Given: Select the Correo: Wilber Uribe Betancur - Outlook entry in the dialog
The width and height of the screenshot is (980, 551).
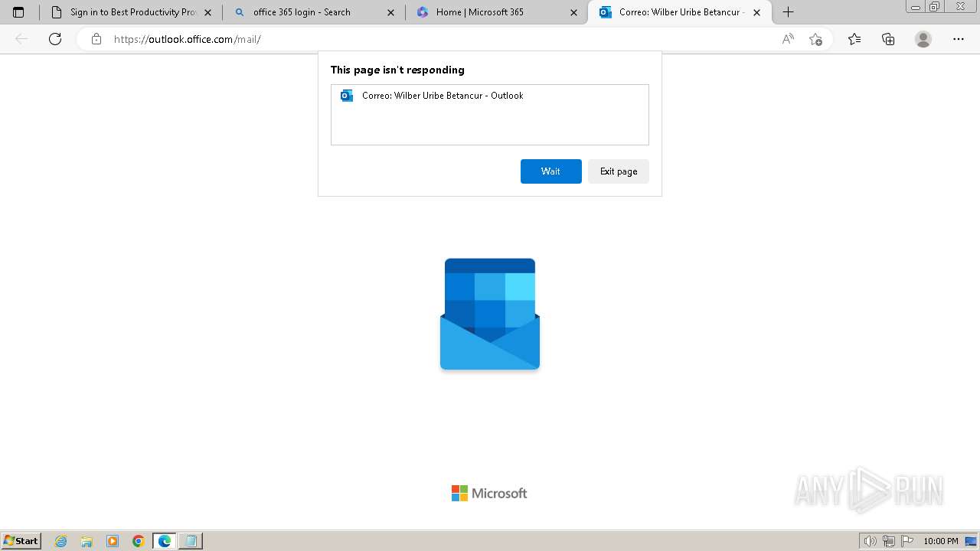Looking at the screenshot, I should (x=490, y=96).
